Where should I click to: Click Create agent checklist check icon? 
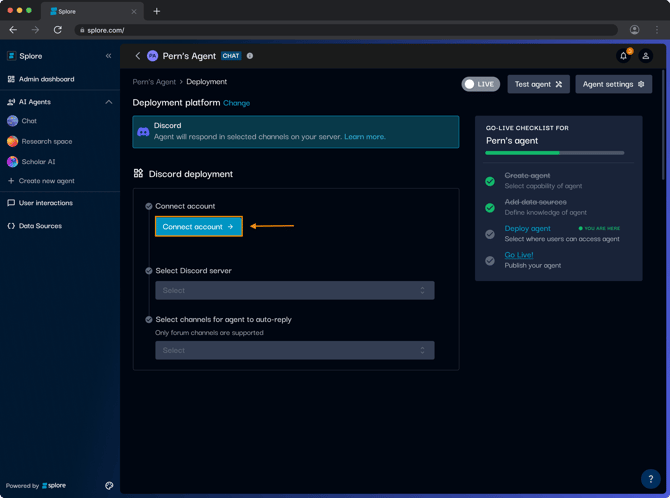click(x=490, y=181)
